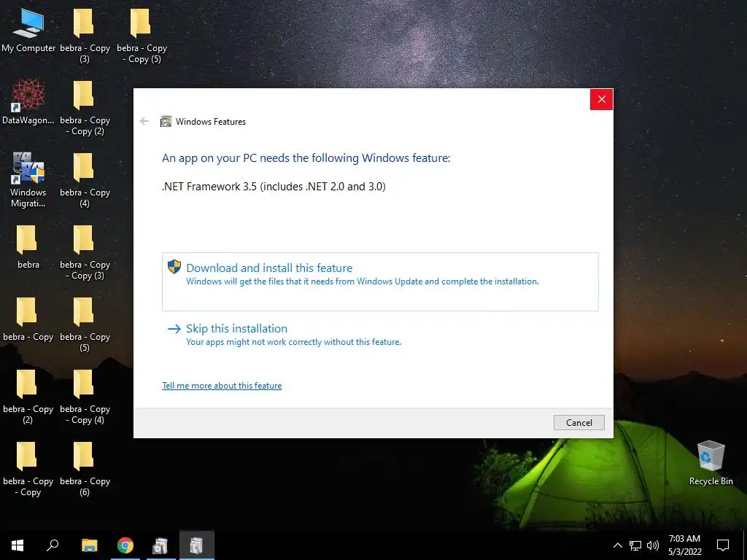Click the .NET Framework 3.5 feature text
The height and width of the screenshot is (560, 747).
click(274, 186)
